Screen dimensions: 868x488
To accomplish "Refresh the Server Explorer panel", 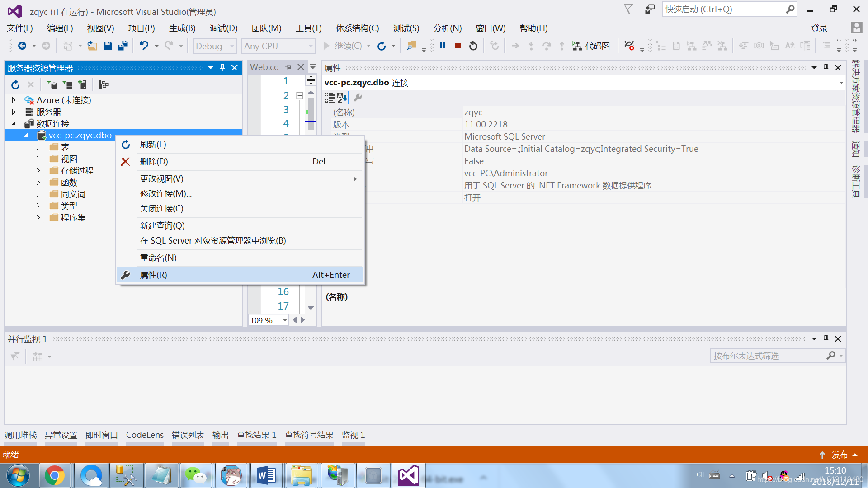I will [15, 84].
